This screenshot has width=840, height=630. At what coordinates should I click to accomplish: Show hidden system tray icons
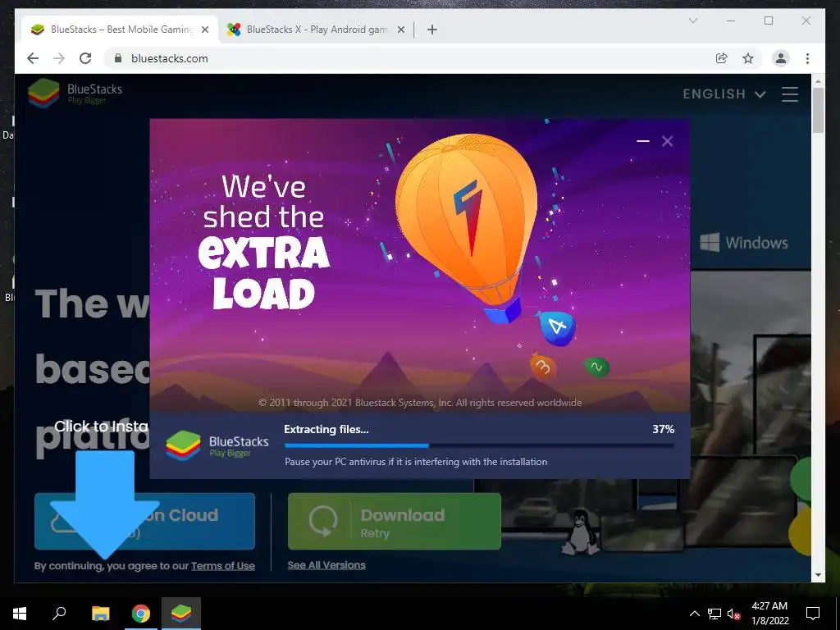point(694,614)
